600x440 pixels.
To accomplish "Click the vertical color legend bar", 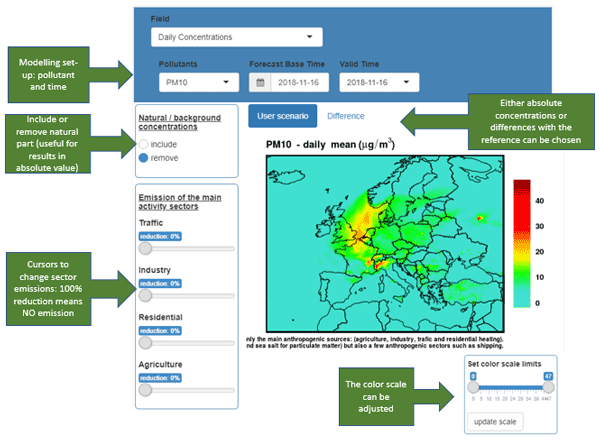I will (521, 242).
